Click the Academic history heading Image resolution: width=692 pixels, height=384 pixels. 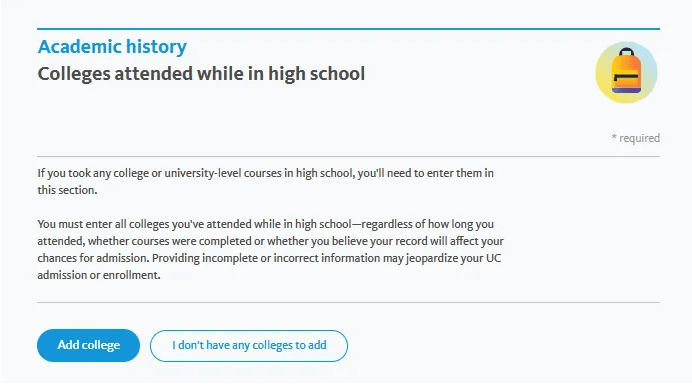point(112,46)
